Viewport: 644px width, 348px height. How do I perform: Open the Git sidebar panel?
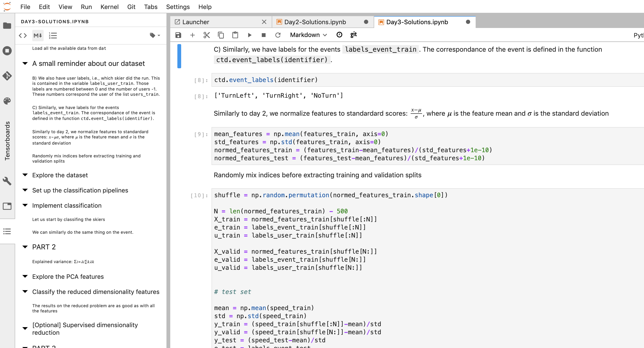pos(7,76)
